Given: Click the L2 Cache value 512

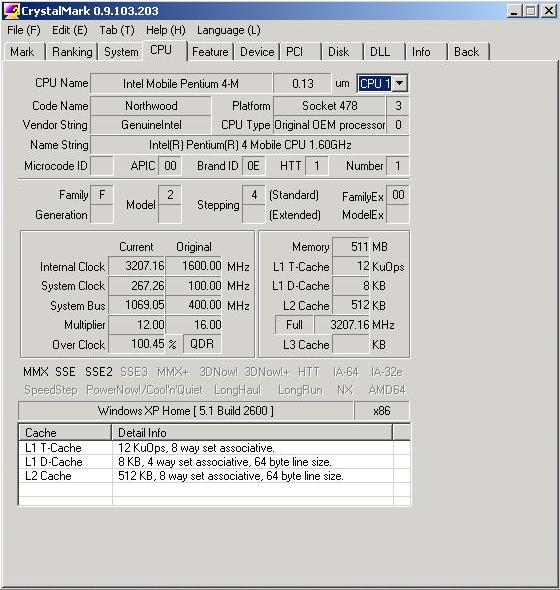Looking at the screenshot, I should [351, 305].
